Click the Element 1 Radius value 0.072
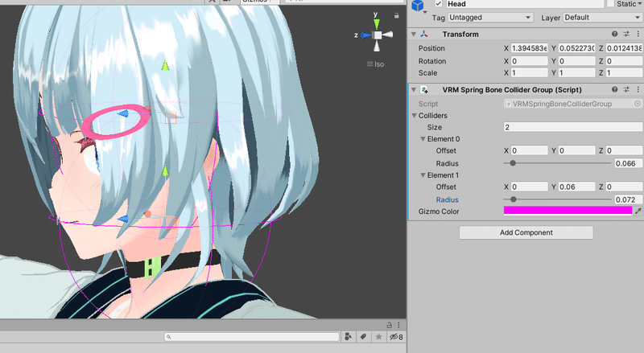 628,199
